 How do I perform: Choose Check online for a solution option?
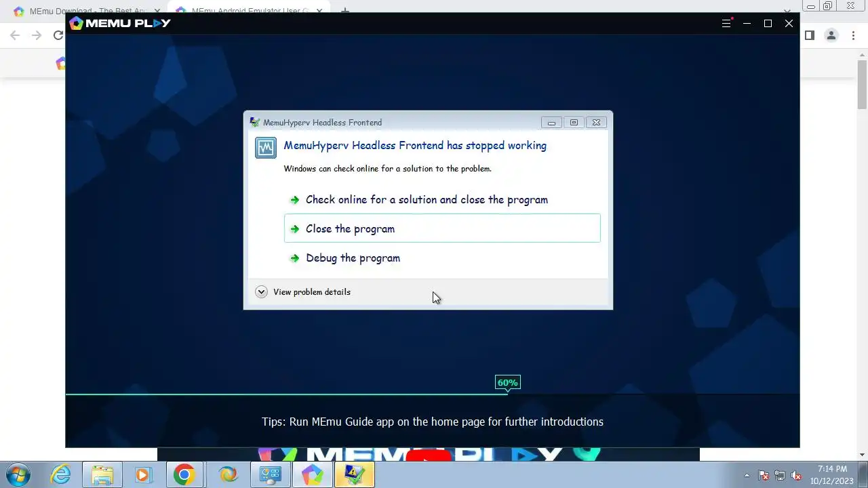click(442, 200)
